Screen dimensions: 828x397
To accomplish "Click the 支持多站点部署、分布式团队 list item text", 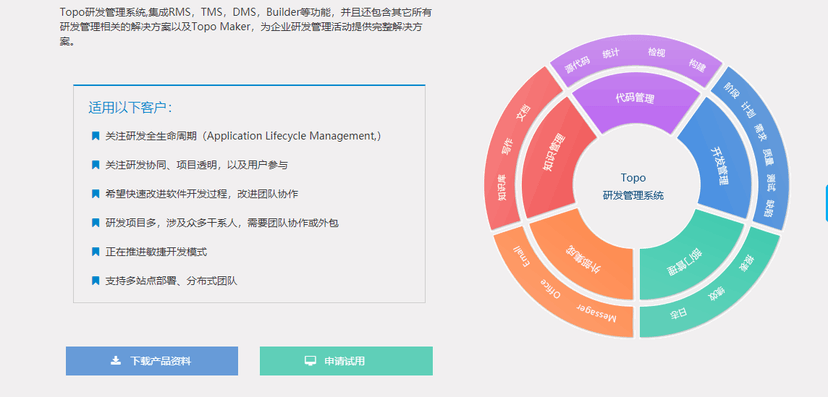I will (x=172, y=281).
